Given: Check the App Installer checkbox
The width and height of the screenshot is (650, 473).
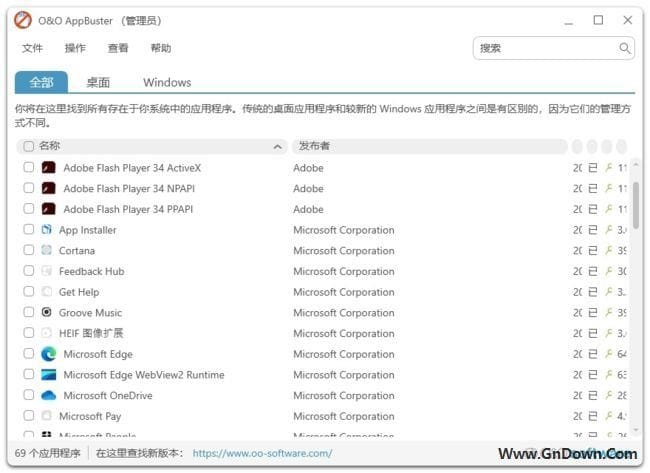Looking at the screenshot, I should [x=29, y=229].
